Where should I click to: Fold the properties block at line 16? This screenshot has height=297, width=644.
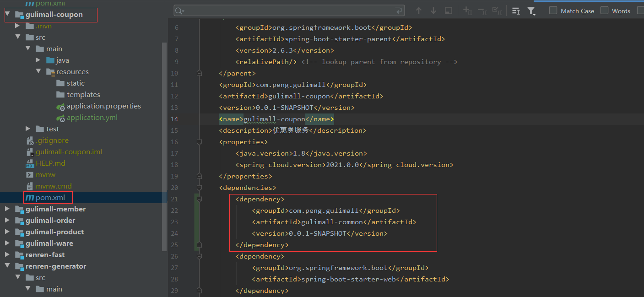pyautogui.click(x=199, y=142)
